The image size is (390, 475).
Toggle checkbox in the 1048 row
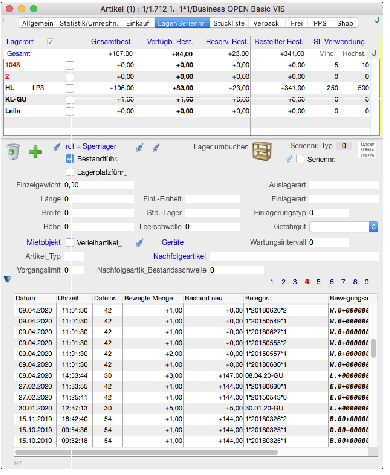(x=70, y=65)
